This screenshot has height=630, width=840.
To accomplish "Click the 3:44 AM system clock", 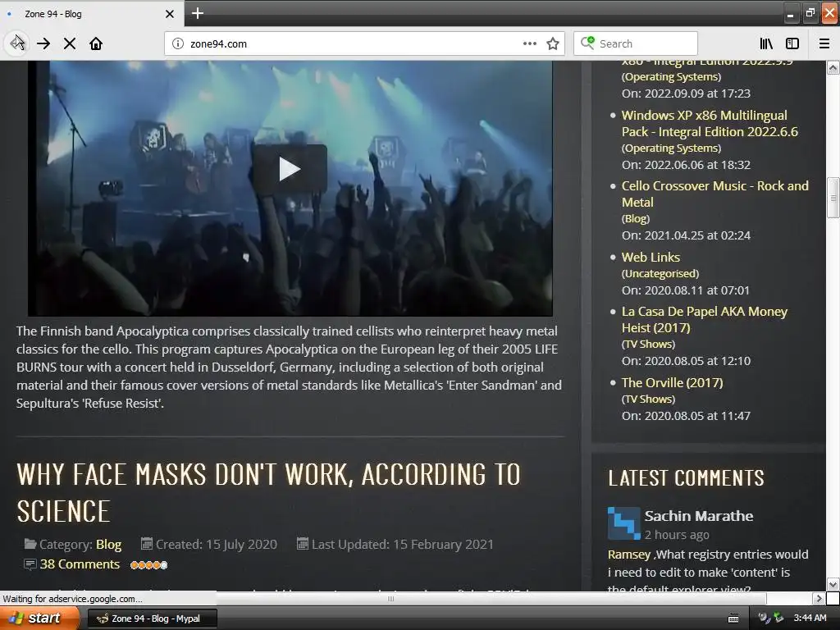I will [x=810, y=618].
